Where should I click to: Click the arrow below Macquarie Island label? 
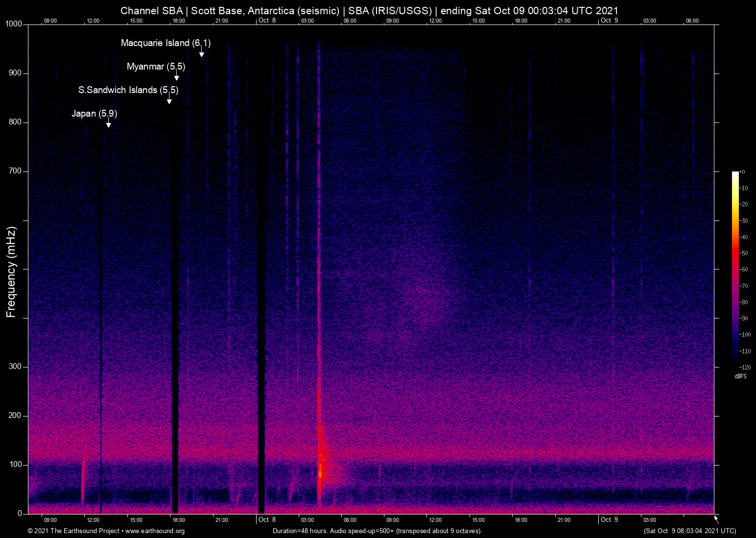point(201,52)
